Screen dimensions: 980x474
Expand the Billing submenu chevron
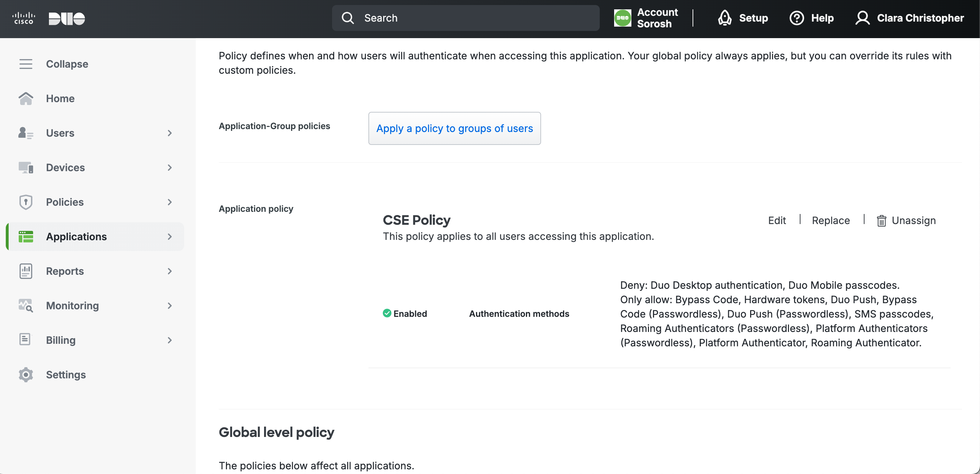(170, 340)
